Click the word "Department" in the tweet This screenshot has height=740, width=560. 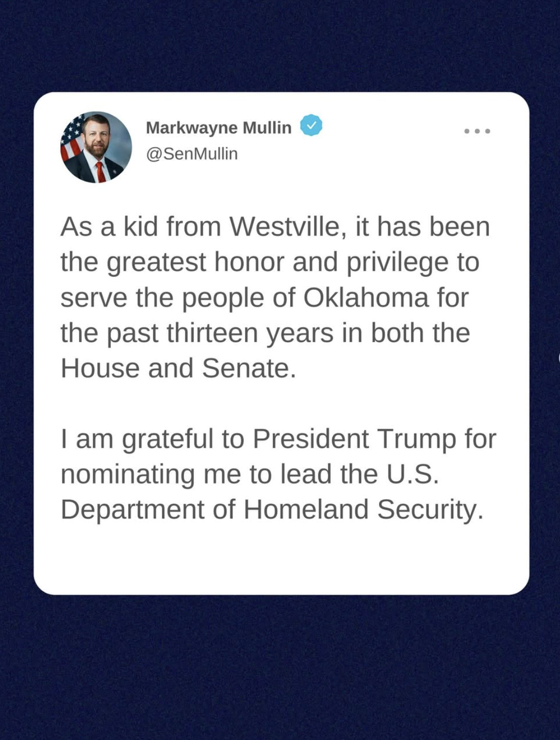pos(133,509)
